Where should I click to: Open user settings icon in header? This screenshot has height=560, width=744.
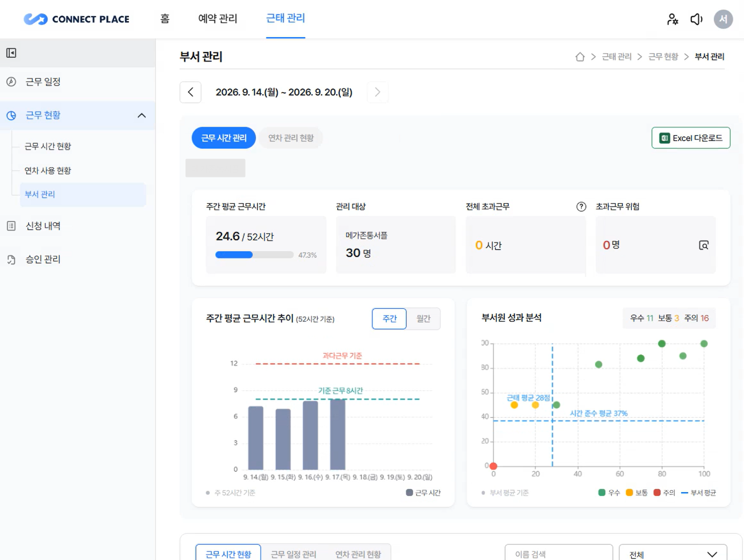click(672, 19)
